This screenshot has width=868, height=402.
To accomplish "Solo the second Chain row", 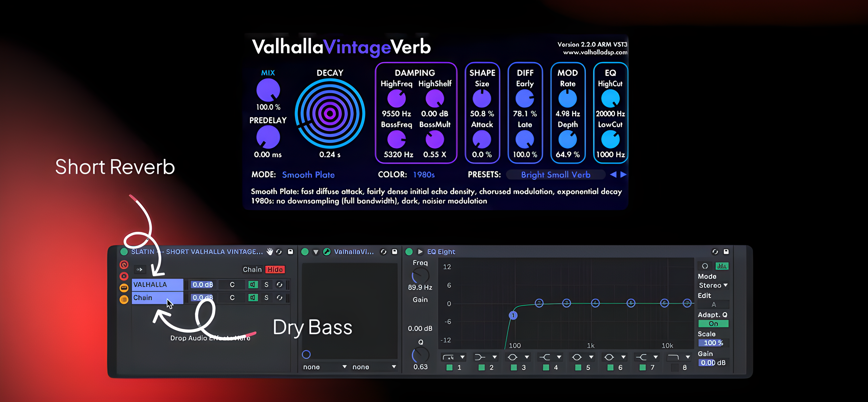I will click(267, 297).
